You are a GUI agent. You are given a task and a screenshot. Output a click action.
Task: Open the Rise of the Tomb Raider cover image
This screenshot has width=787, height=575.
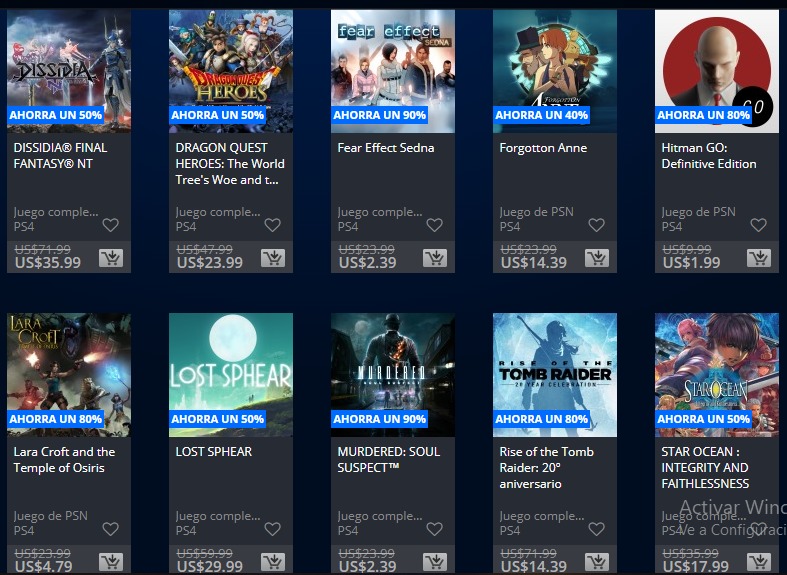tap(555, 375)
